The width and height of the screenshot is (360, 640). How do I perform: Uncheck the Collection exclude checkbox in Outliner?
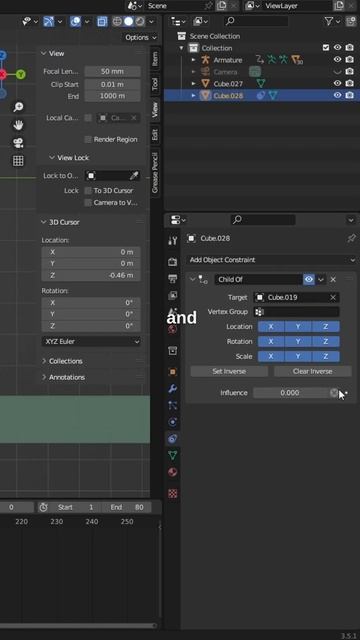(326, 48)
